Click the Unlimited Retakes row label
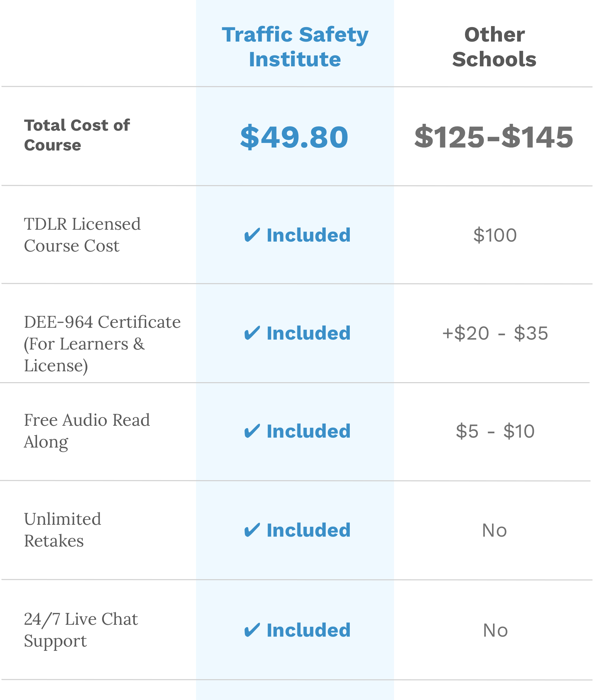Image resolution: width=594 pixels, height=700 pixels. coord(62,530)
